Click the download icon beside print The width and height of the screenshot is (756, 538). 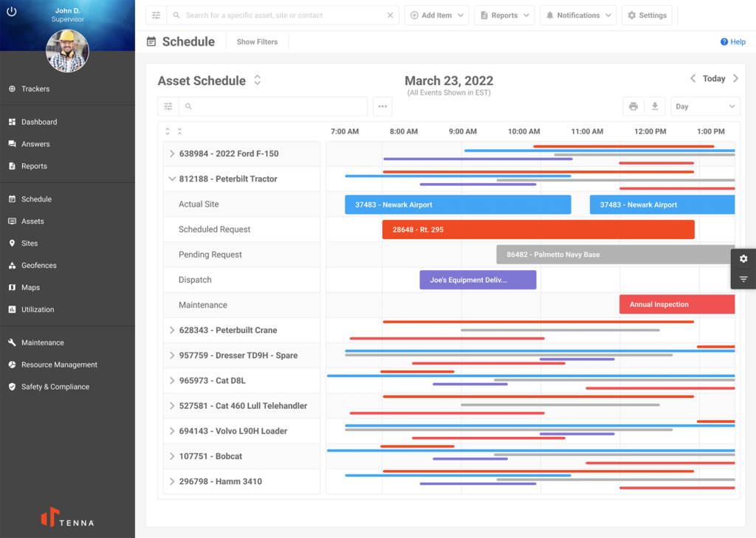(x=655, y=106)
